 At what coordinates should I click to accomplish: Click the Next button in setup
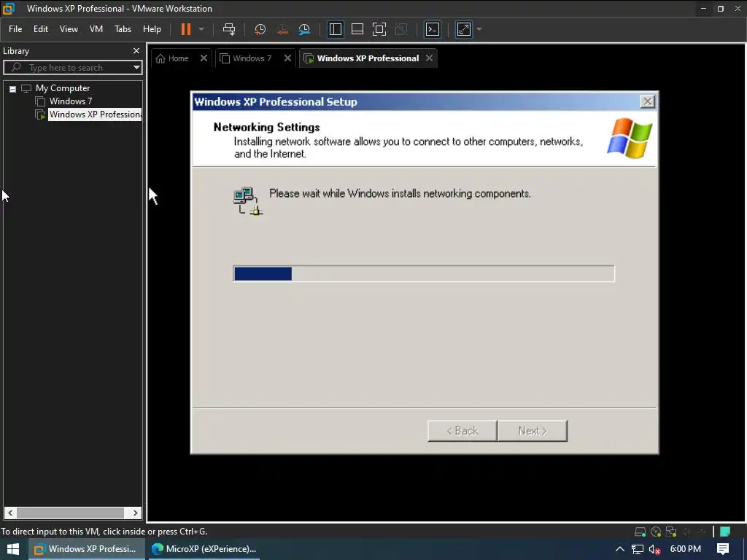point(533,431)
